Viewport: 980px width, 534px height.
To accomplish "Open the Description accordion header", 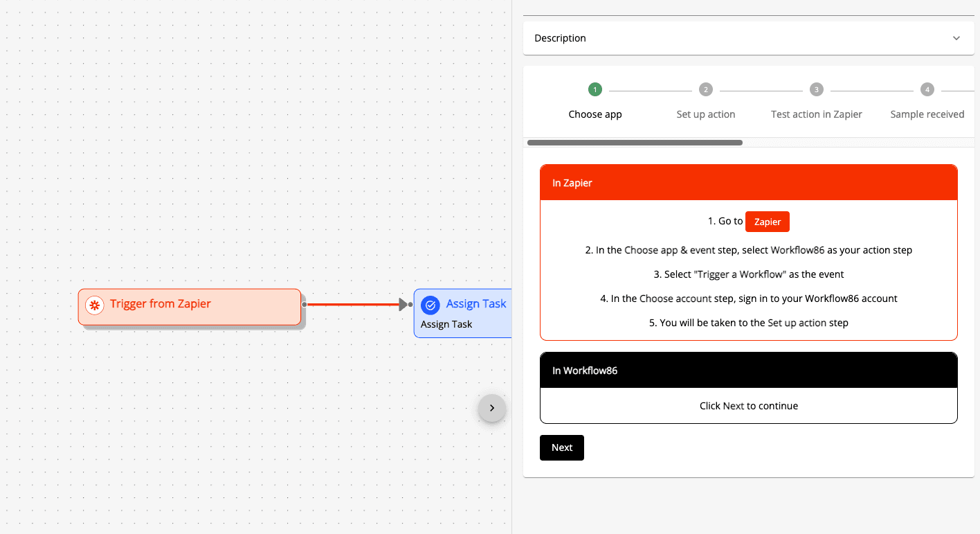I will (748, 38).
